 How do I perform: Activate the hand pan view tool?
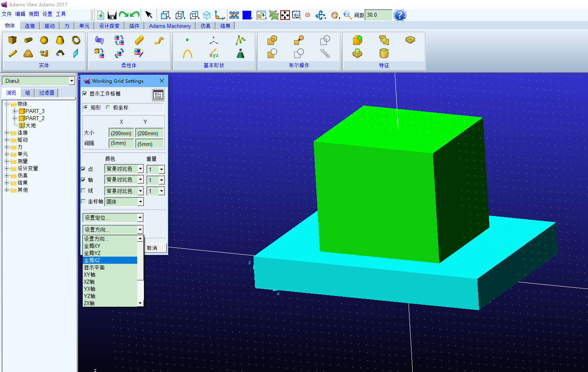335,15
